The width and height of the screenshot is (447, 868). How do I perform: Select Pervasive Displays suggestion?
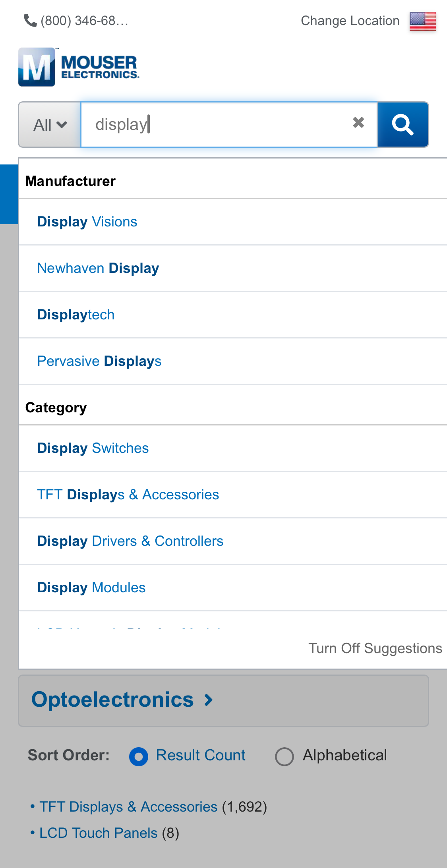click(x=99, y=361)
